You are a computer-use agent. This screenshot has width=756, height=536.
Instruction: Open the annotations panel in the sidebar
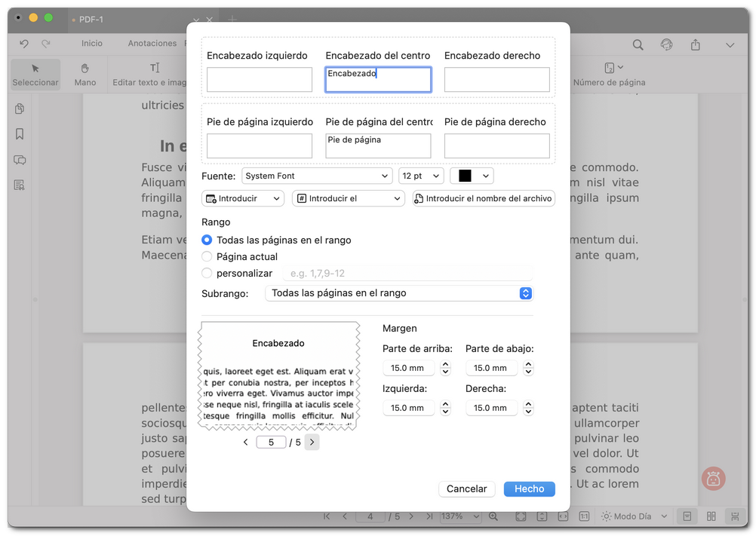coord(19,160)
